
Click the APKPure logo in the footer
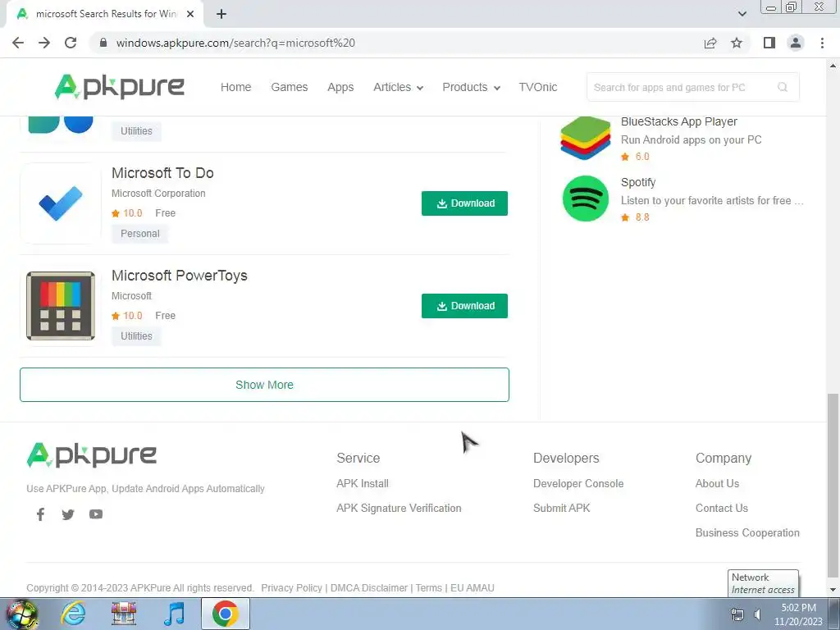point(92,454)
